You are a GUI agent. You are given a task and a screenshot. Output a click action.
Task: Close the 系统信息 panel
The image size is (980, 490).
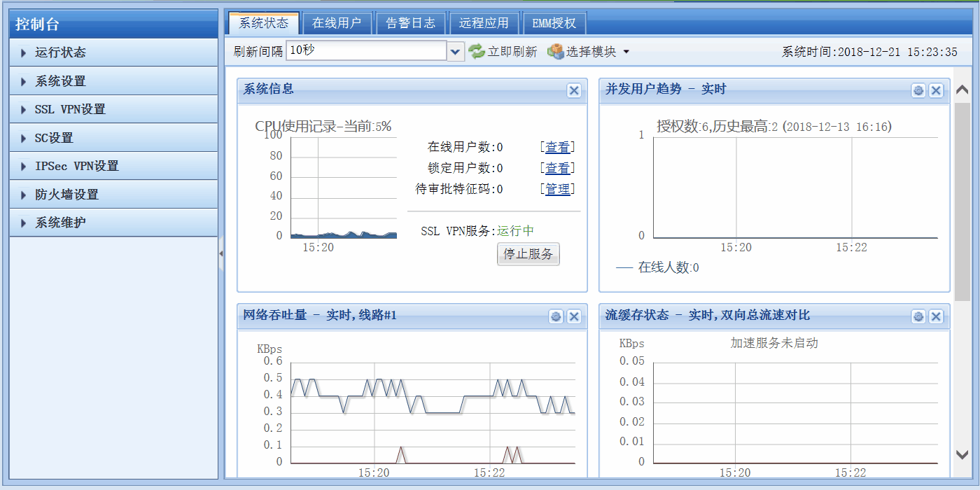(x=573, y=90)
